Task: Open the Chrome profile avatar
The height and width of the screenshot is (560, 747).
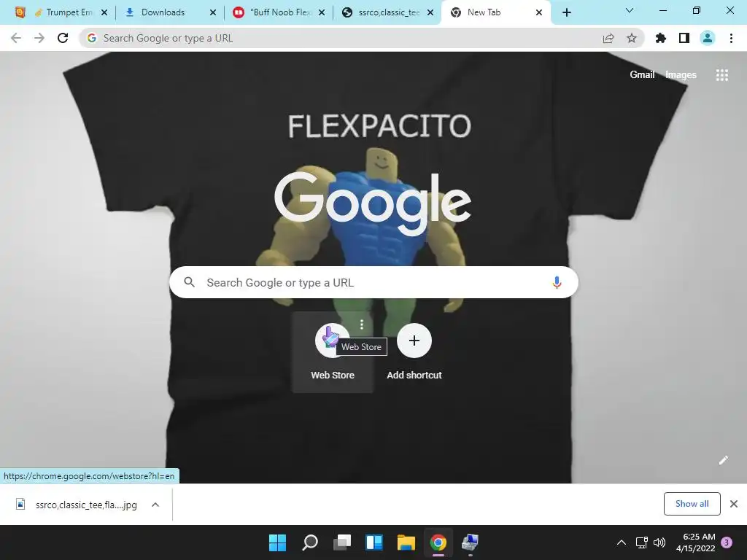Action: [708, 38]
